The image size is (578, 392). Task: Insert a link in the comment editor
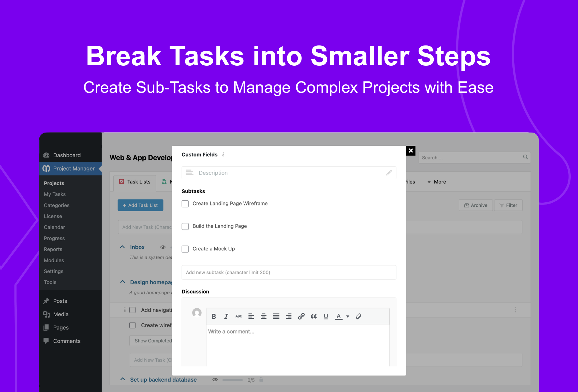[301, 316]
